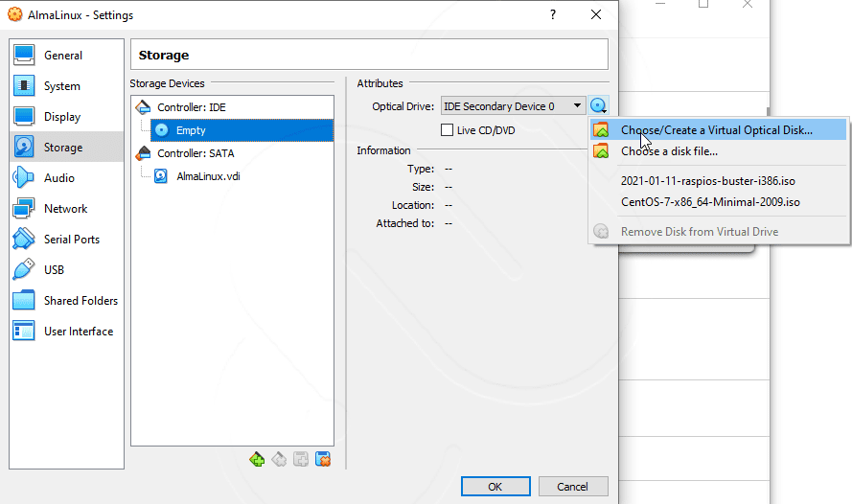Image resolution: width=852 pixels, height=504 pixels.
Task: Click the Cancel button
Action: pos(573,487)
